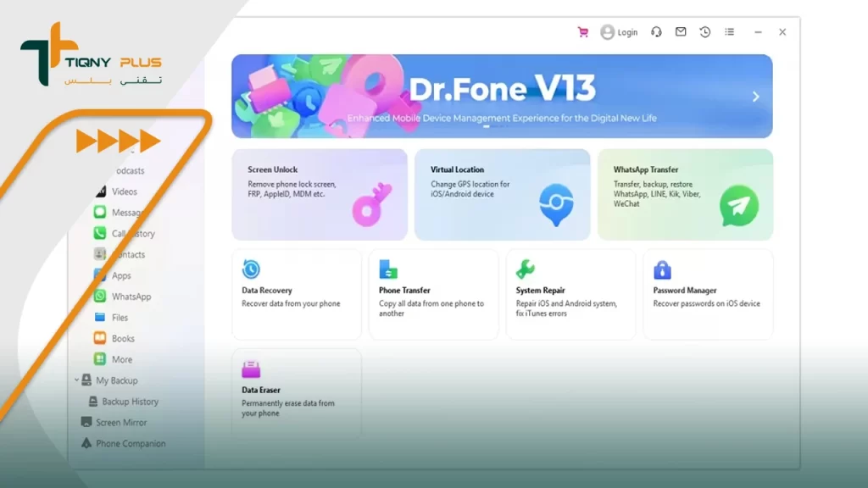
Task: Open the Screen Unlock card
Action: 319,195
